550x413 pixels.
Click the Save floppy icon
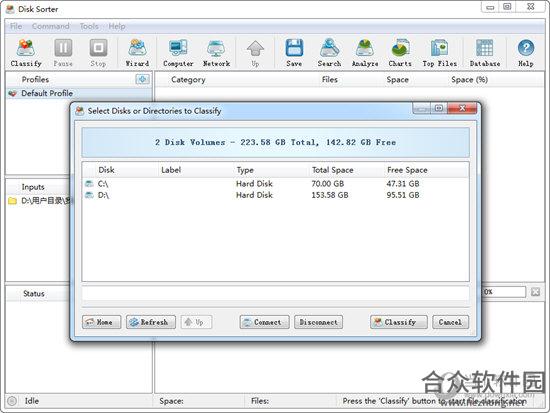294,53
